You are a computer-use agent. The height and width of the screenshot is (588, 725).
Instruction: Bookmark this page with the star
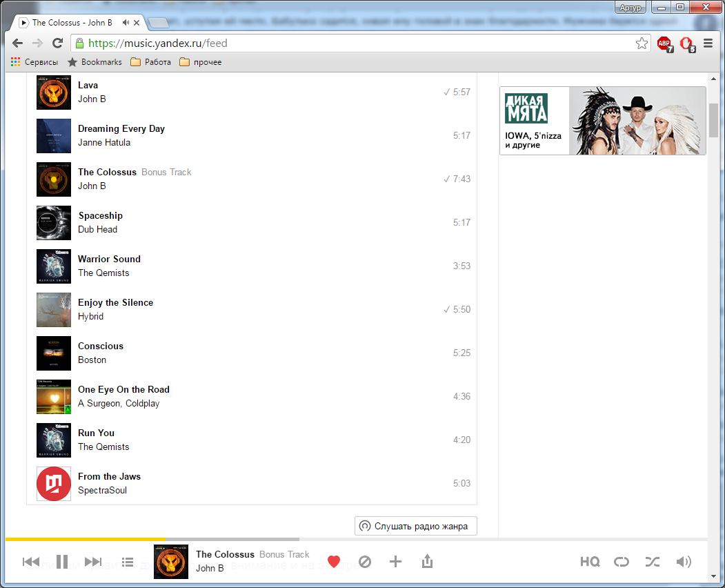point(642,43)
